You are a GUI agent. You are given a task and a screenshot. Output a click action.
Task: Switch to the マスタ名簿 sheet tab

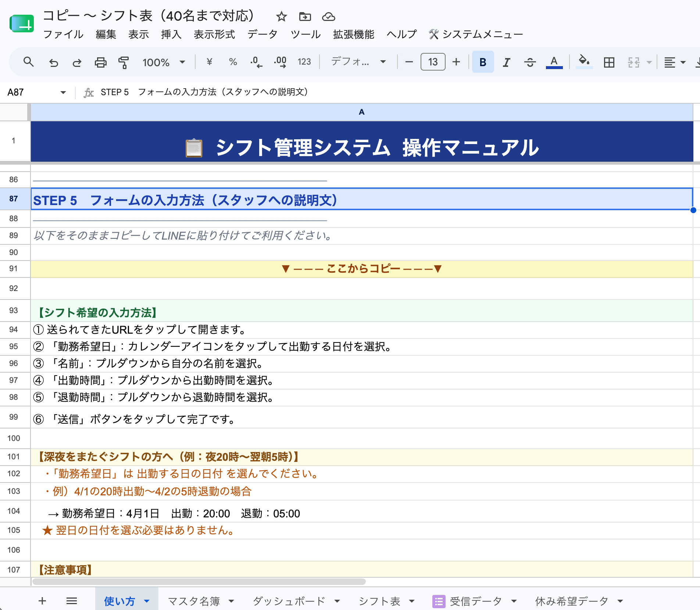[x=194, y=601]
